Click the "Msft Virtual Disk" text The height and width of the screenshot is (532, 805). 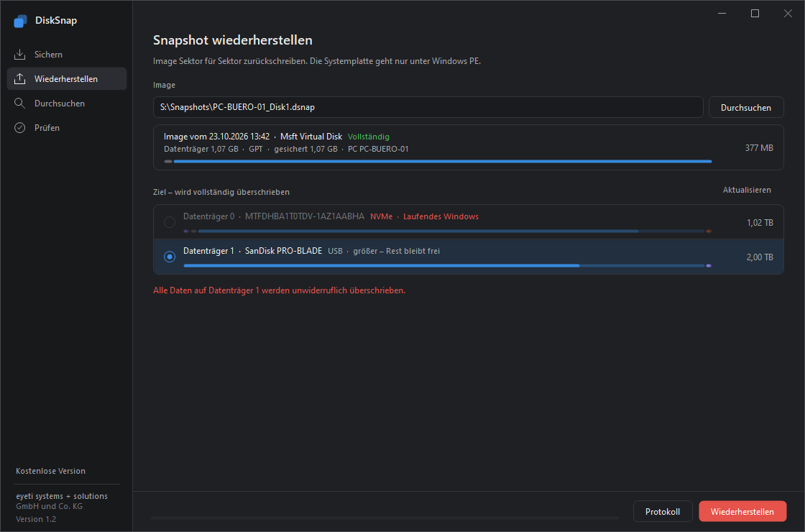(311, 137)
